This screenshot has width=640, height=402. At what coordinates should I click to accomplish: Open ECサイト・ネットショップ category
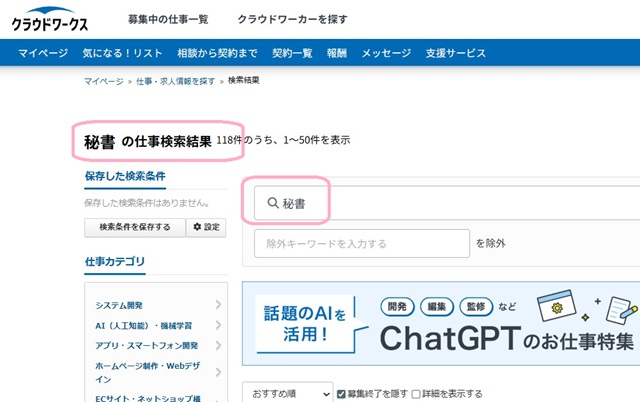coord(148,398)
